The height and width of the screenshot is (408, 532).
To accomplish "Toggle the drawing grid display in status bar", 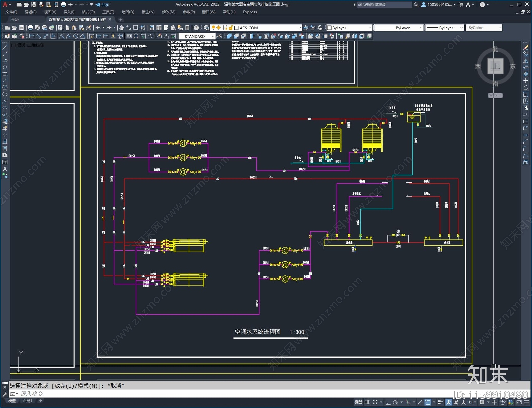I will (x=367, y=402).
